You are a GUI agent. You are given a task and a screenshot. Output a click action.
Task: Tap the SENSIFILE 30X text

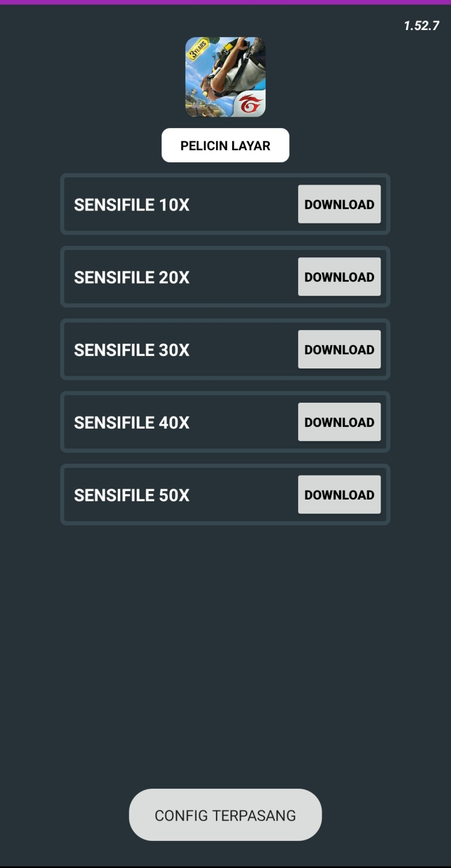[132, 350]
